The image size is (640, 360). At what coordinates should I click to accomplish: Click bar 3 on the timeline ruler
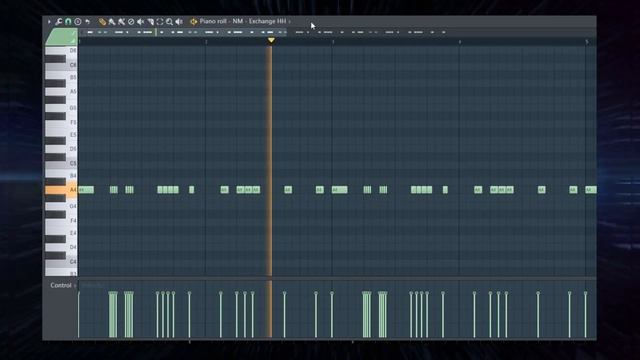[333, 42]
